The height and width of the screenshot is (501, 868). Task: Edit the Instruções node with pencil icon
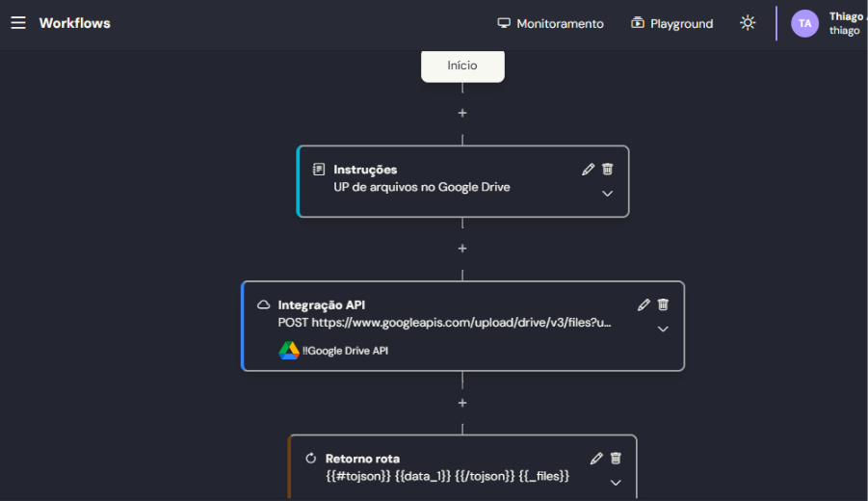point(588,170)
